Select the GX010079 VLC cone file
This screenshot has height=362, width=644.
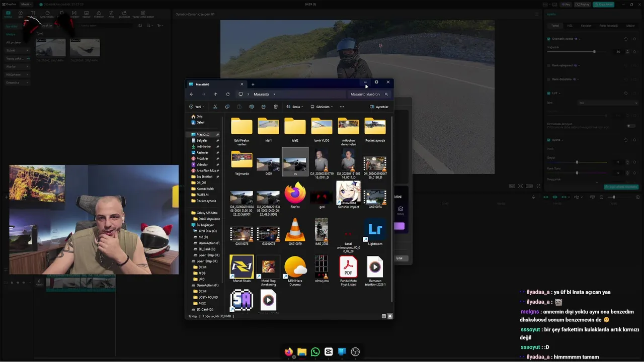click(295, 233)
